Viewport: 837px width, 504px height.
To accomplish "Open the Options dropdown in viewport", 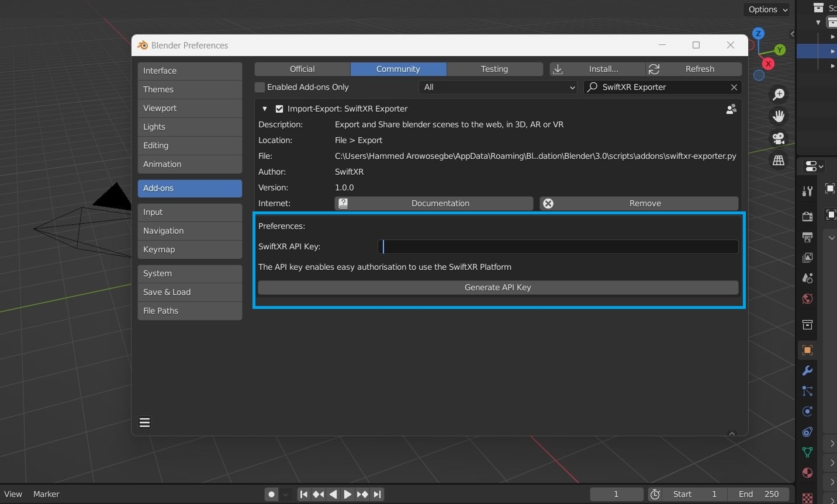I will click(767, 9).
